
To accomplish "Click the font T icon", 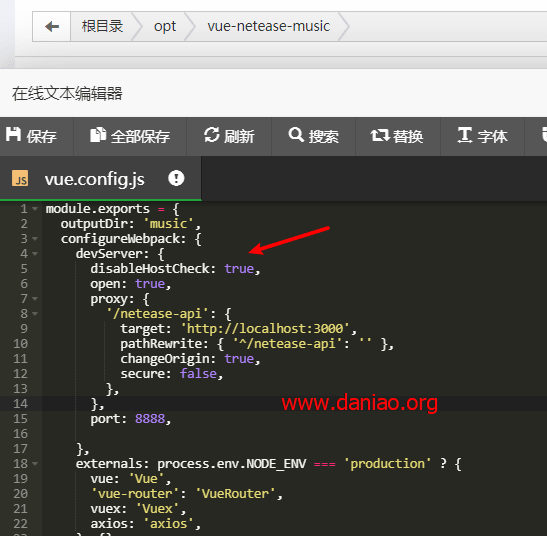I will point(465,135).
